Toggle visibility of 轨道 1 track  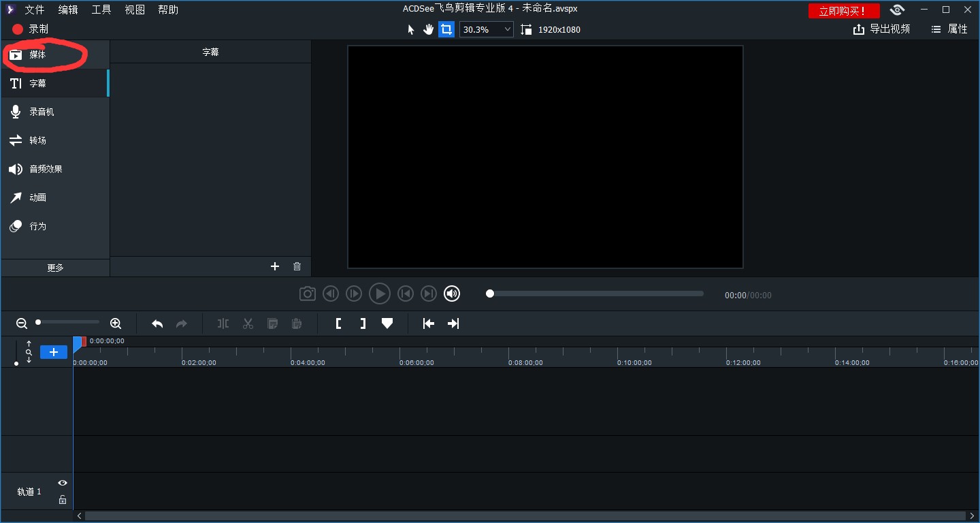click(63, 483)
